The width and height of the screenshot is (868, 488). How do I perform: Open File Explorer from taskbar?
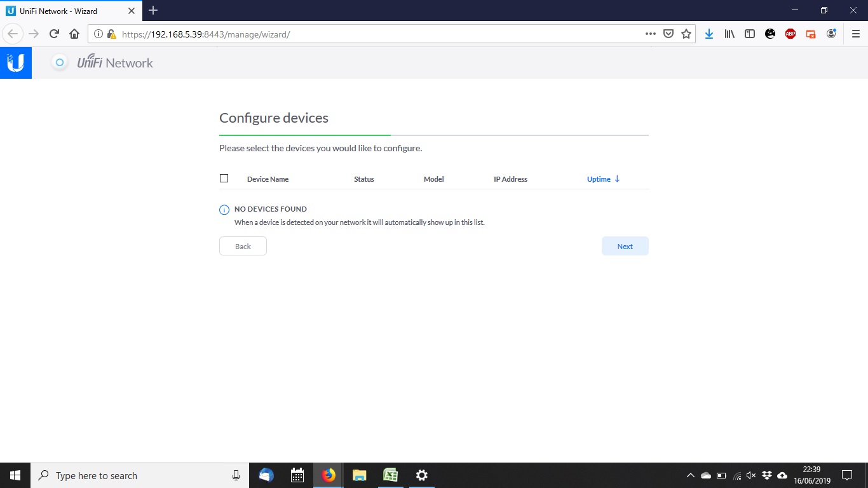(360, 475)
